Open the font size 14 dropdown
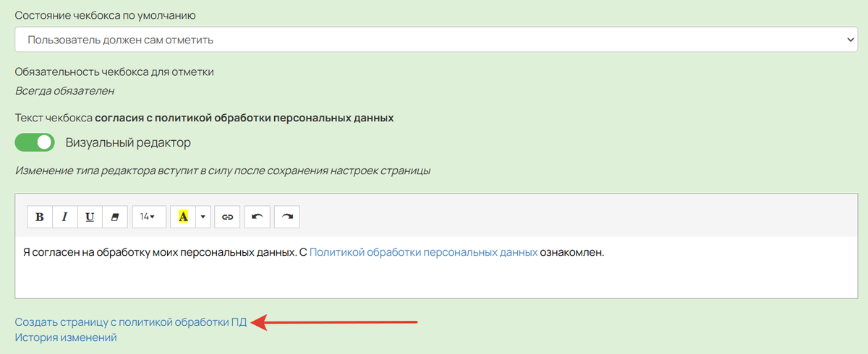 (x=148, y=217)
